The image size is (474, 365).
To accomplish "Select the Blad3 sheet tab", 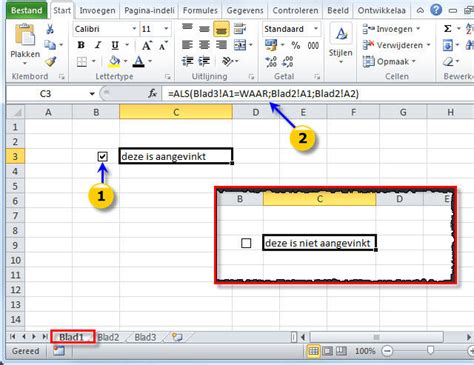I will tap(145, 337).
